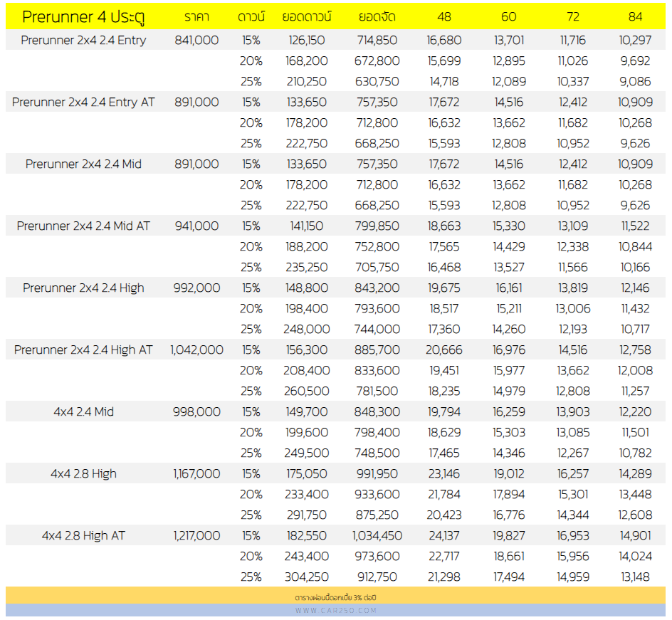Click down payment amount 210,250
The height and width of the screenshot is (620, 672).
(x=306, y=81)
